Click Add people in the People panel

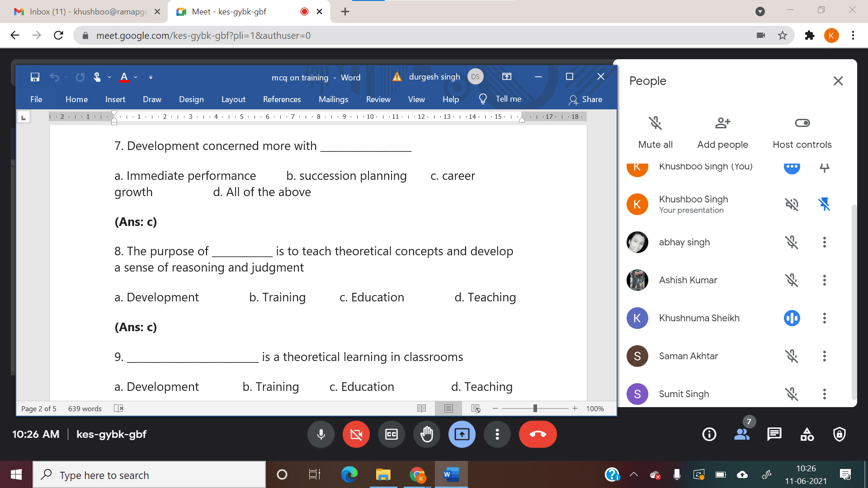[722, 131]
